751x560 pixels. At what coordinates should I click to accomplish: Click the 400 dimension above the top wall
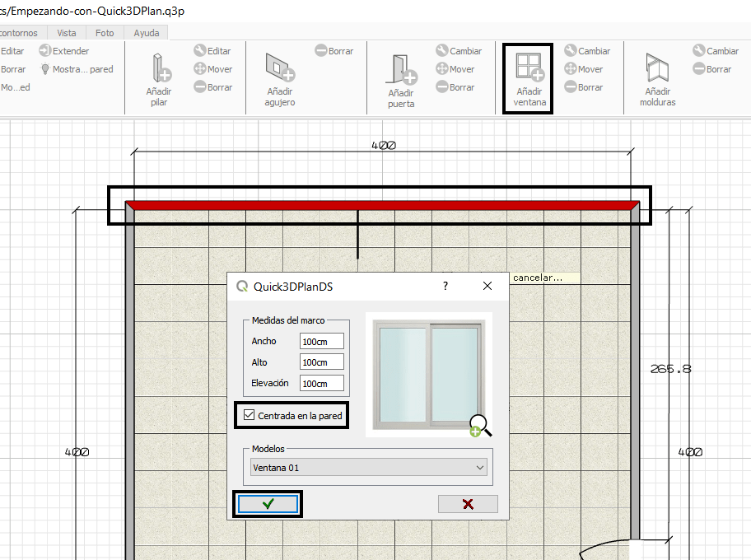click(x=384, y=145)
